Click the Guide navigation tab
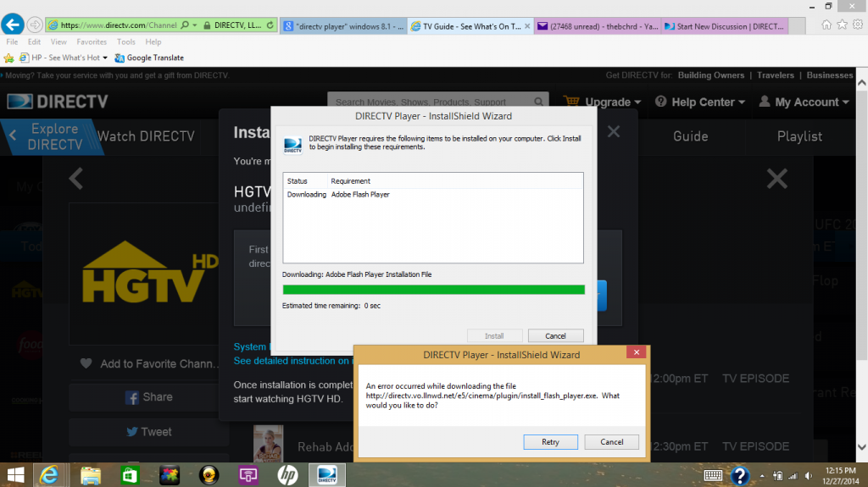Screen dimensions: 868x487 coord(690,136)
